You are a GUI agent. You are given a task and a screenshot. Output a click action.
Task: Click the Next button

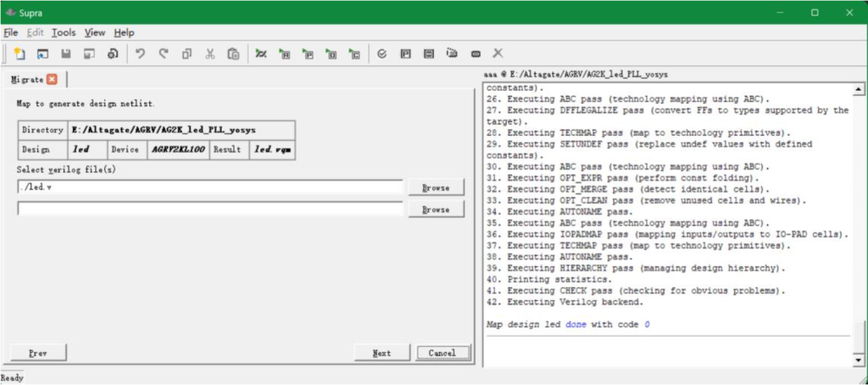[382, 352]
